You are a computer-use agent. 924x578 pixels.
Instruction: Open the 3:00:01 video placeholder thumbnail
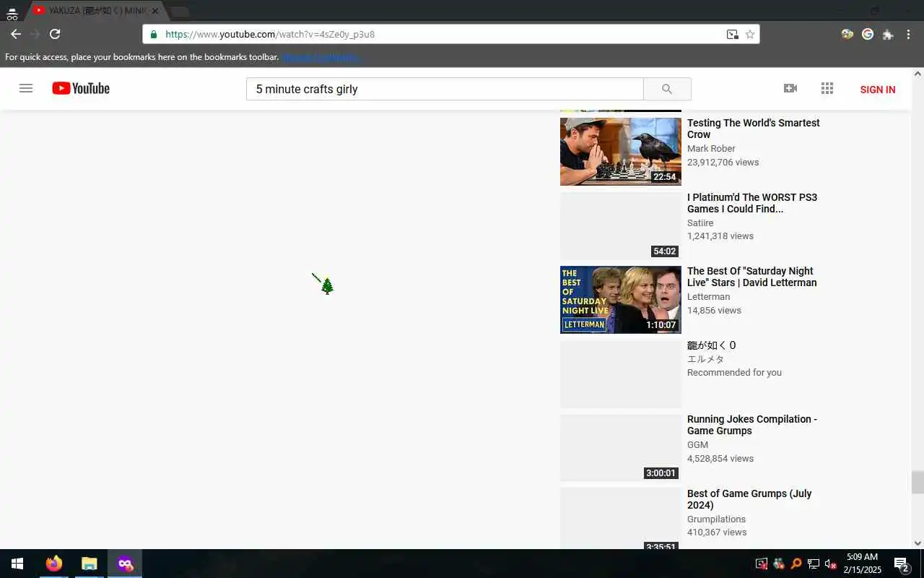point(621,448)
